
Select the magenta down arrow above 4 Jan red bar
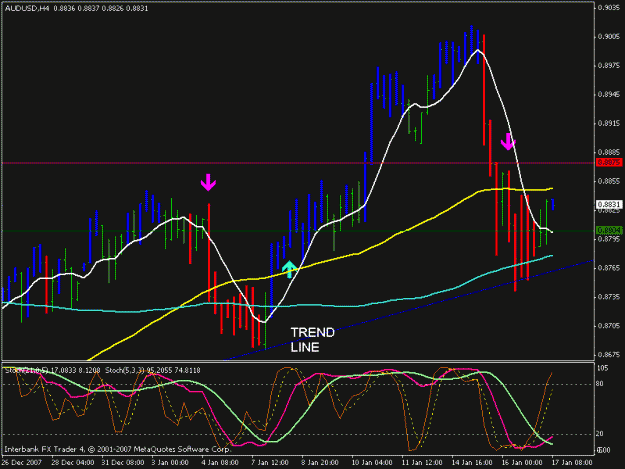point(208,182)
